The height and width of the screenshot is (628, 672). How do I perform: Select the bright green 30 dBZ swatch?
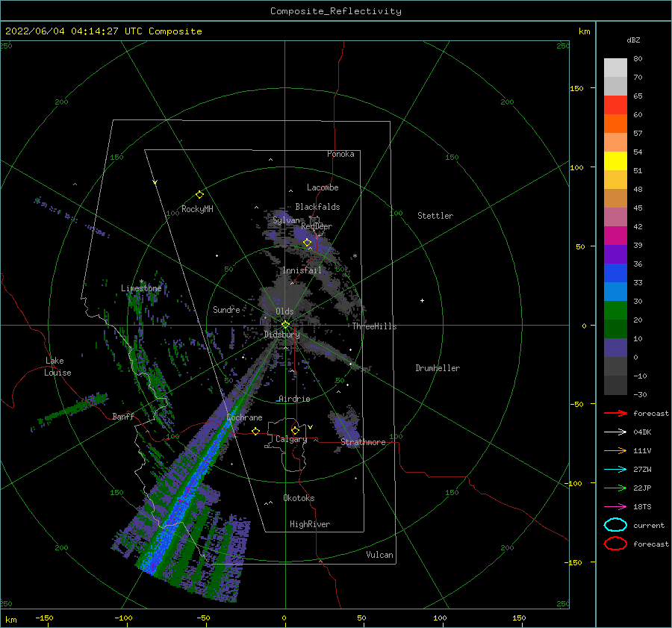(615, 311)
